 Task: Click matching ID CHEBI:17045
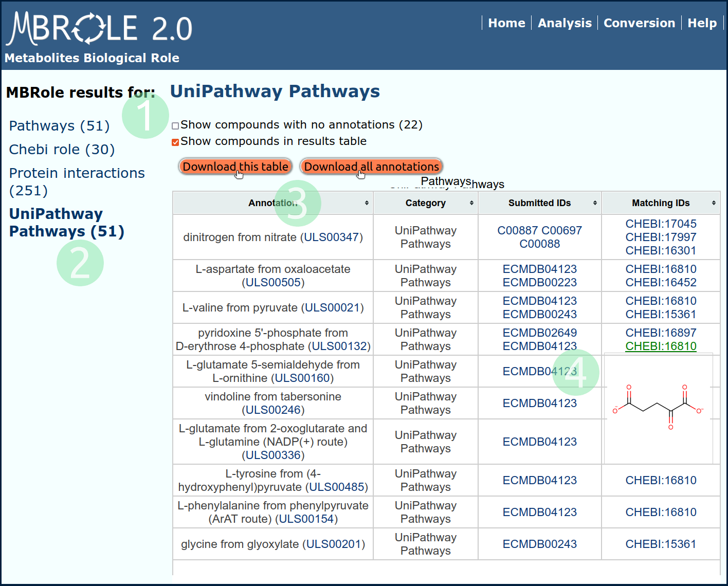click(x=661, y=224)
